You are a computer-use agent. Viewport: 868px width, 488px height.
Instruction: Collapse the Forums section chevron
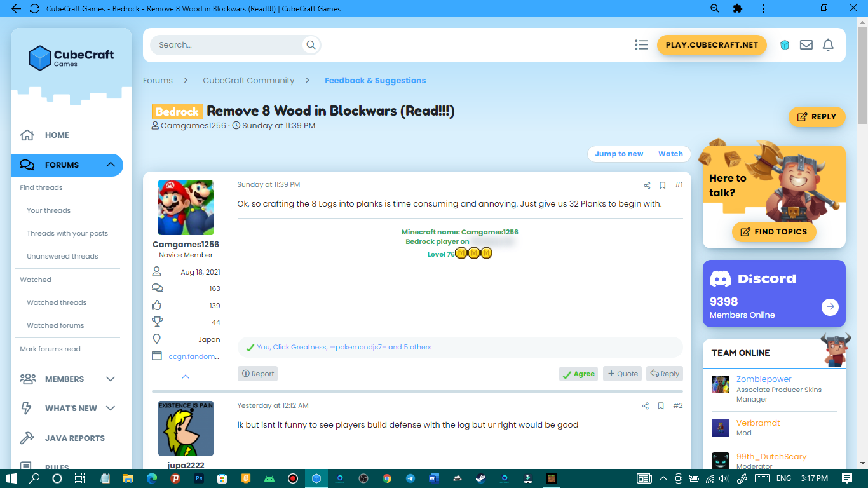(x=111, y=165)
